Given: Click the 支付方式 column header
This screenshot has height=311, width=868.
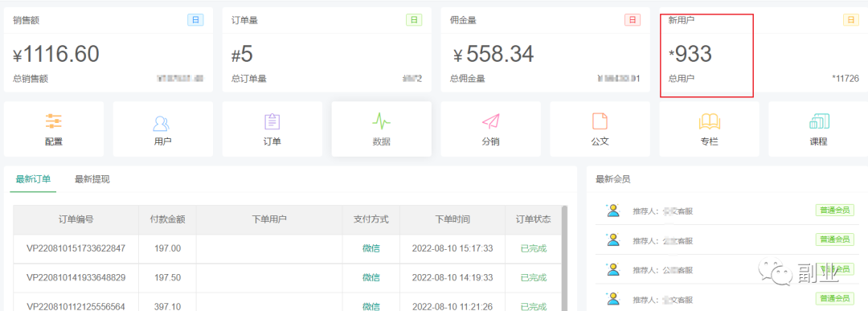Looking at the screenshot, I should [371, 219].
